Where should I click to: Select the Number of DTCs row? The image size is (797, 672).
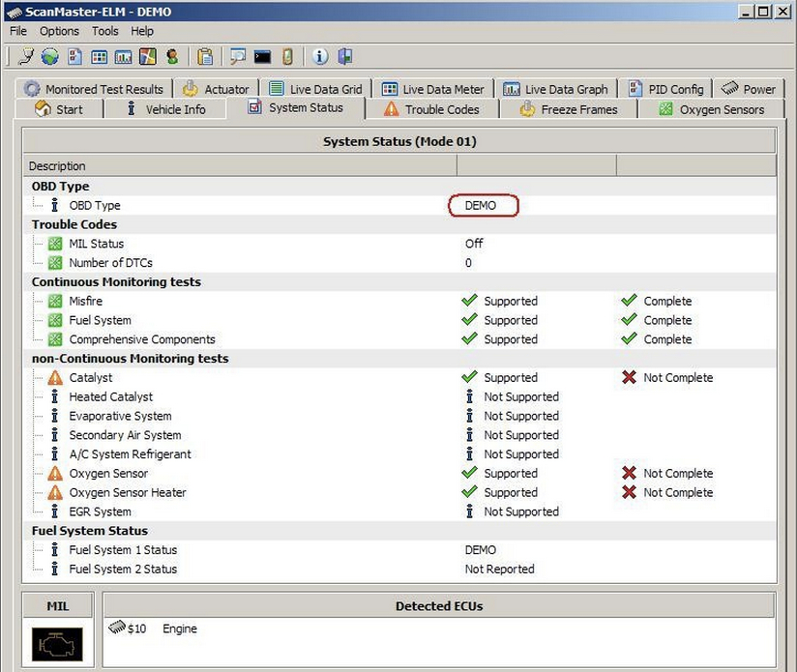399,263
